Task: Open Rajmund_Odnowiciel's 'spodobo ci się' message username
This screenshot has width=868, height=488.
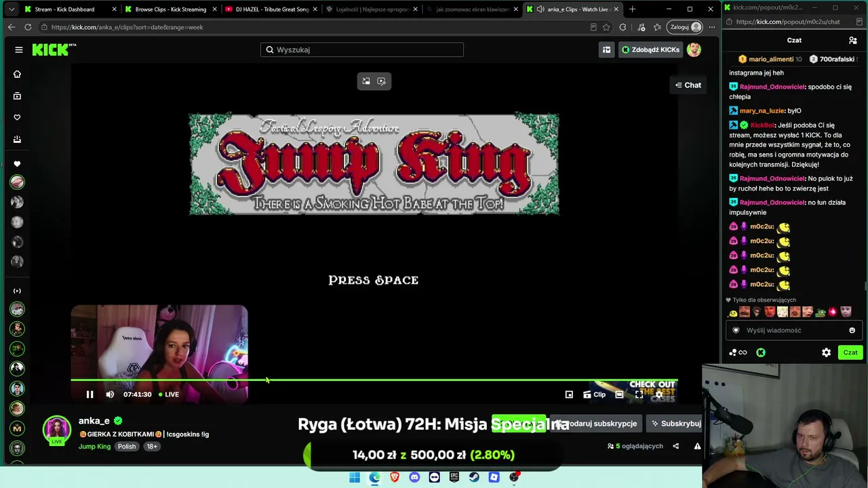Action: tap(772, 87)
